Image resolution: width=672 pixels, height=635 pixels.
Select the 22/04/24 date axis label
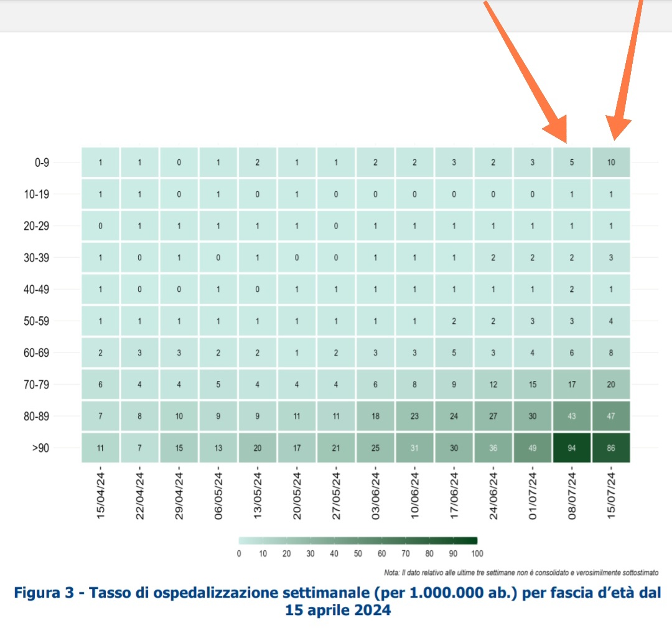(x=140, y=496)
